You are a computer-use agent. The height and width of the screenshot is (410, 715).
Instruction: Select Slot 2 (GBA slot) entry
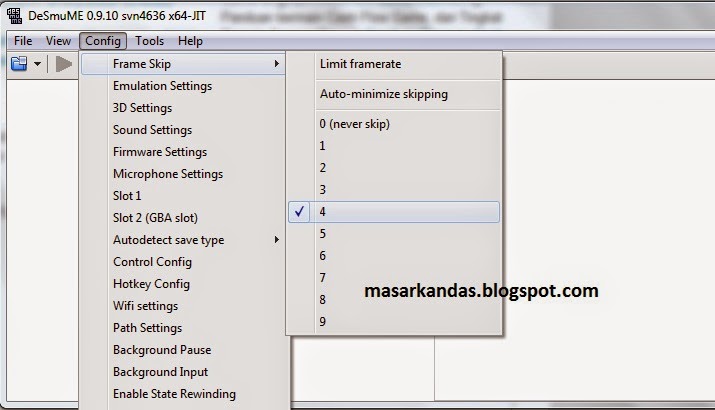coord(183,218)
